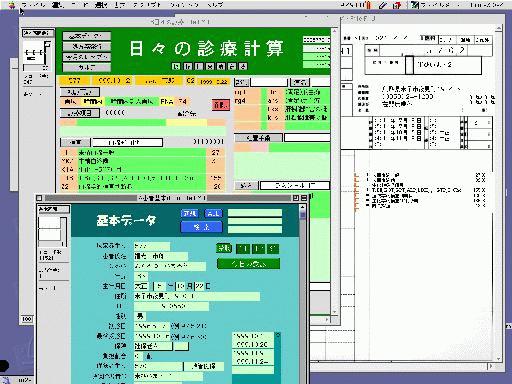
Task: Open the スクリプト menu in the menu bar
Action: (x=147, y=5)
